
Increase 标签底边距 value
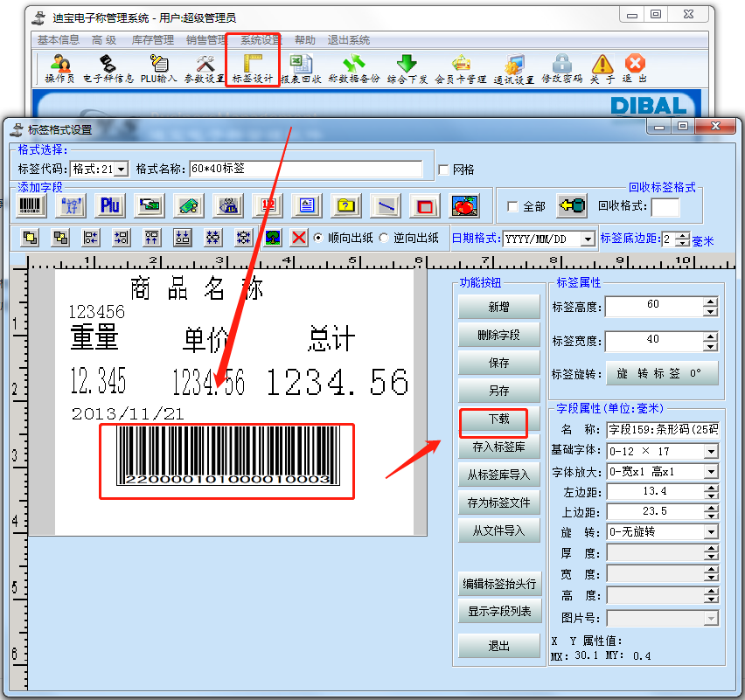(683, 236)
